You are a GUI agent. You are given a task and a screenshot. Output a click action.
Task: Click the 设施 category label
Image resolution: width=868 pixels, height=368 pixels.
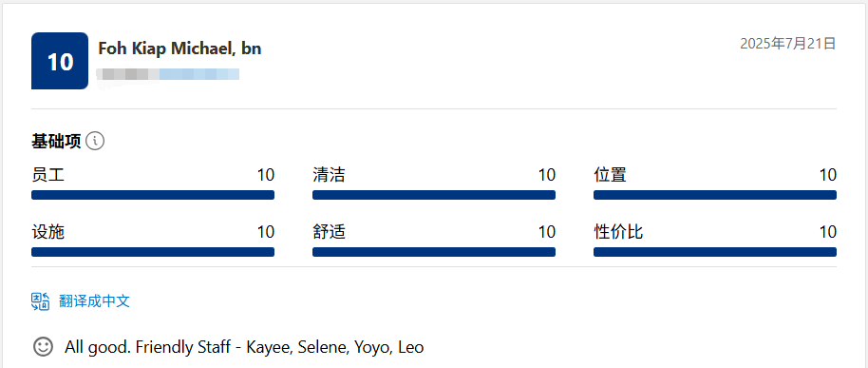click(x=48, y=232)
